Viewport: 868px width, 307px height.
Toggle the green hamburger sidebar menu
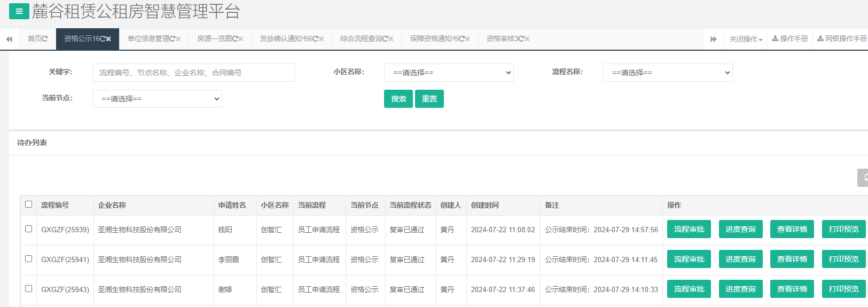(x=19, y=11)
